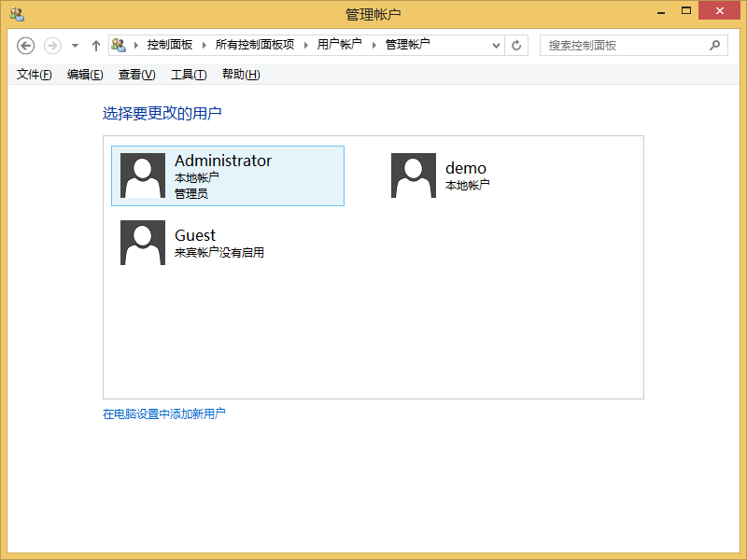This screenshot has width=747, height=560.
Task: Click the up-one-level arrow icon
Action: [95, 45]
